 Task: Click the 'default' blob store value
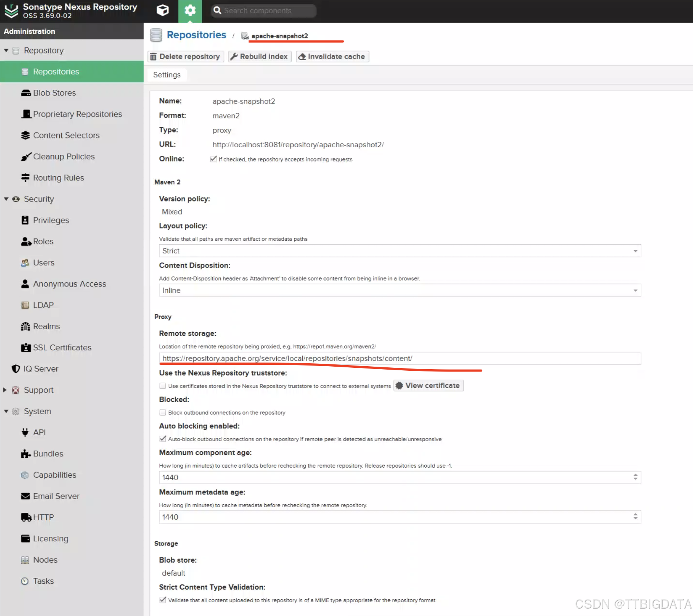pyautogui.click(x=173, y=573)
